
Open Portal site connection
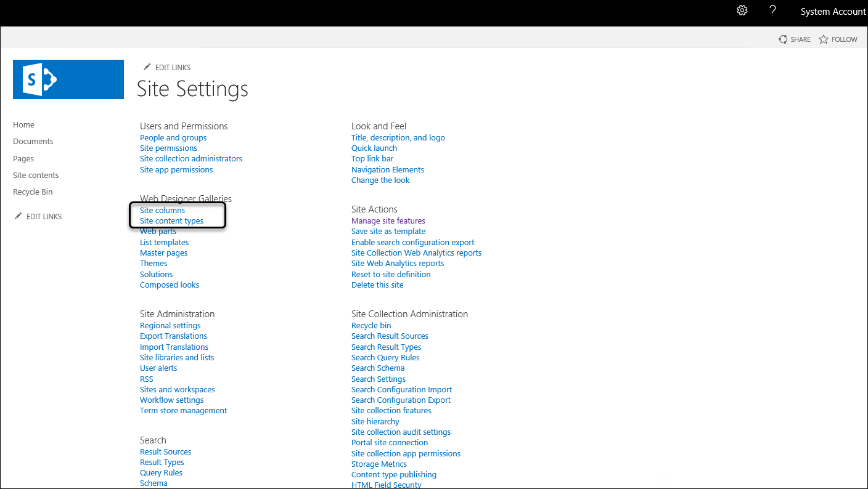[x=390, y=443]
